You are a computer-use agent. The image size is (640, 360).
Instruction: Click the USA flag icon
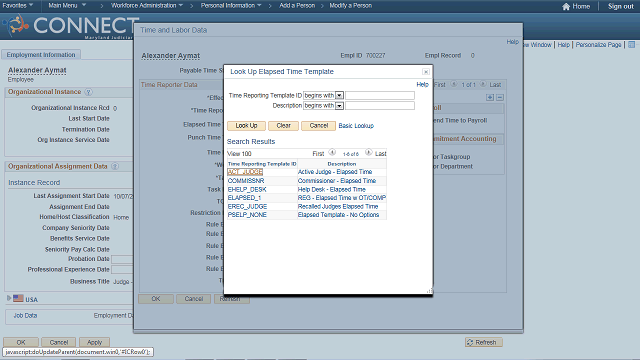(x=18, y=299)
